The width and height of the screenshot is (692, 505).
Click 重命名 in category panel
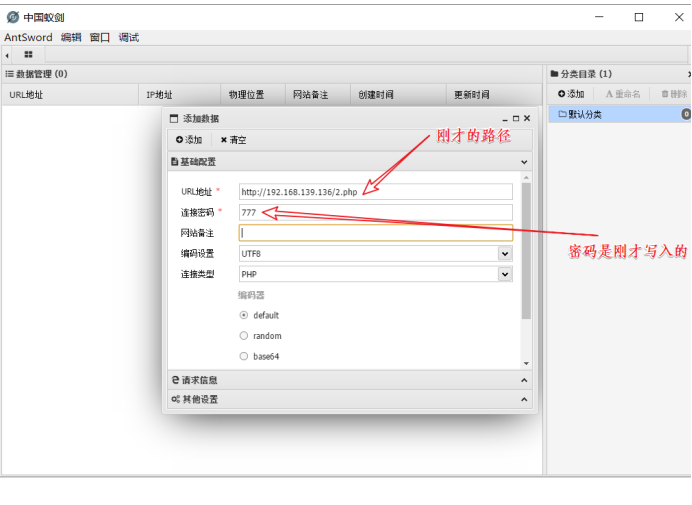623,94
